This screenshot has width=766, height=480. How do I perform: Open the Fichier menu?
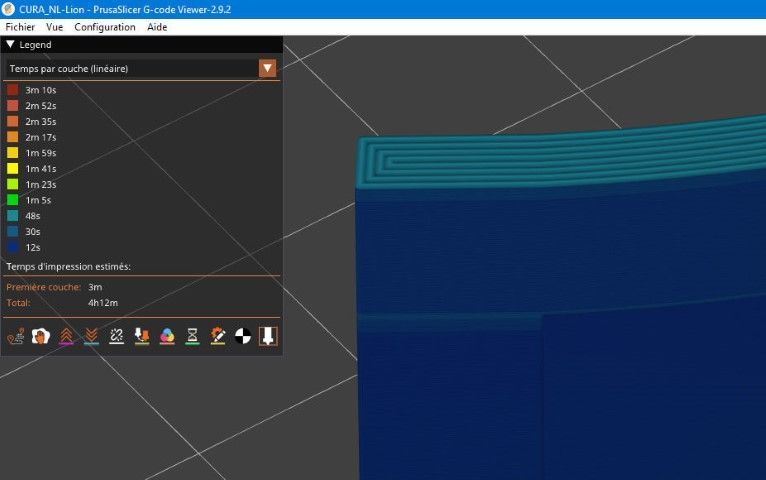point(20,27)
